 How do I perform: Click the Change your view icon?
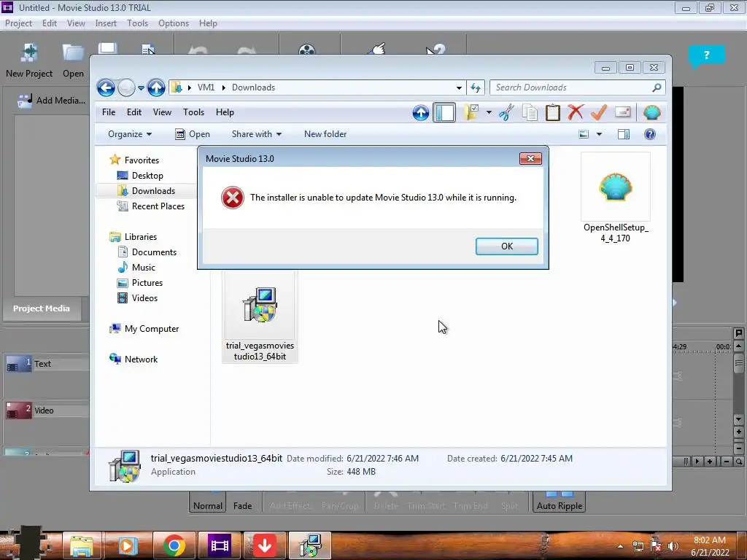(x=584, y=134)
